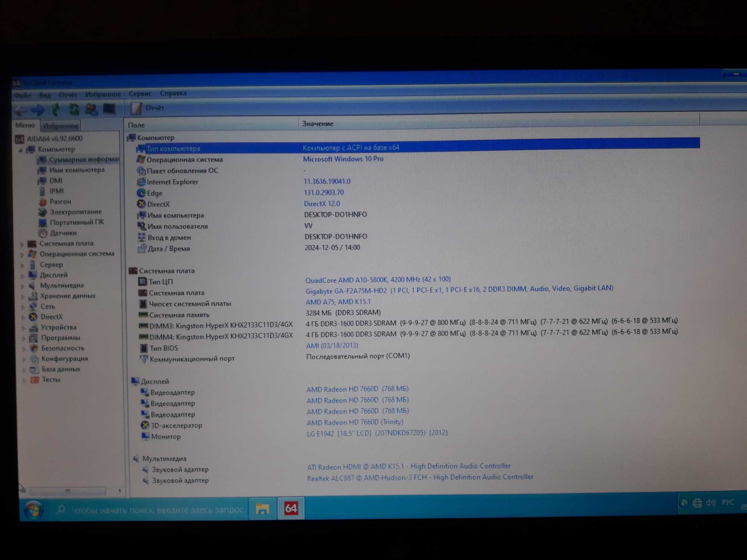The height and width of the screenshot is (560, 747).
Task: Select the Edge browser row icon
Action: click(x=141, y=193)
